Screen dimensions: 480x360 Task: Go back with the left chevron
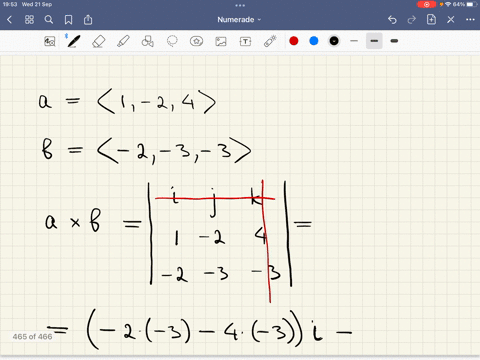click(9, 20)
